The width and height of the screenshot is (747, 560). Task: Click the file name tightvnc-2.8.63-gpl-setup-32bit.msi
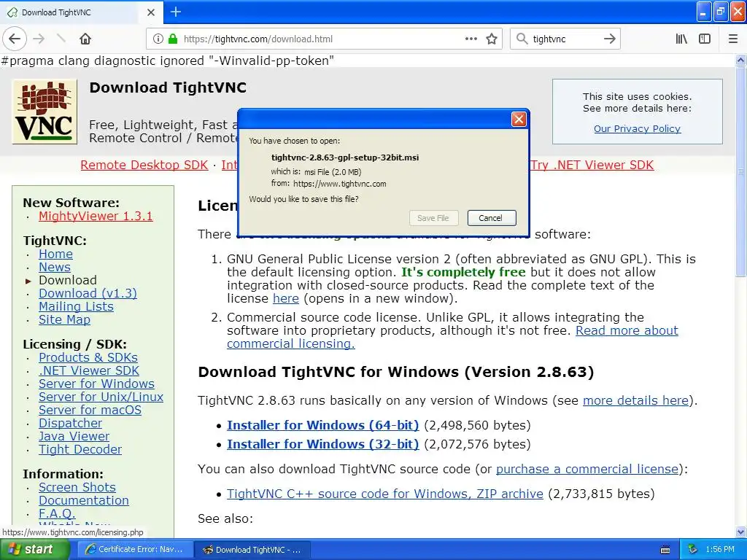coord(345,157)
